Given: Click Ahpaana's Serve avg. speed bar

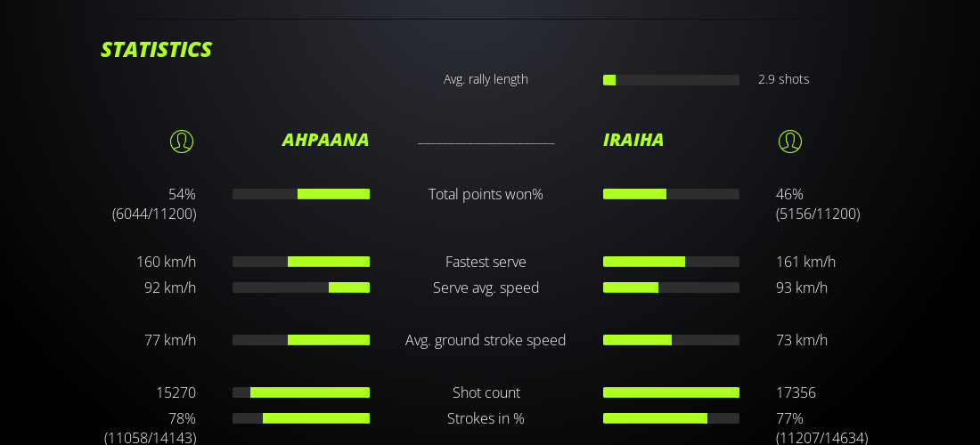Looking at the screenshot, I should [x=301, y=287].
